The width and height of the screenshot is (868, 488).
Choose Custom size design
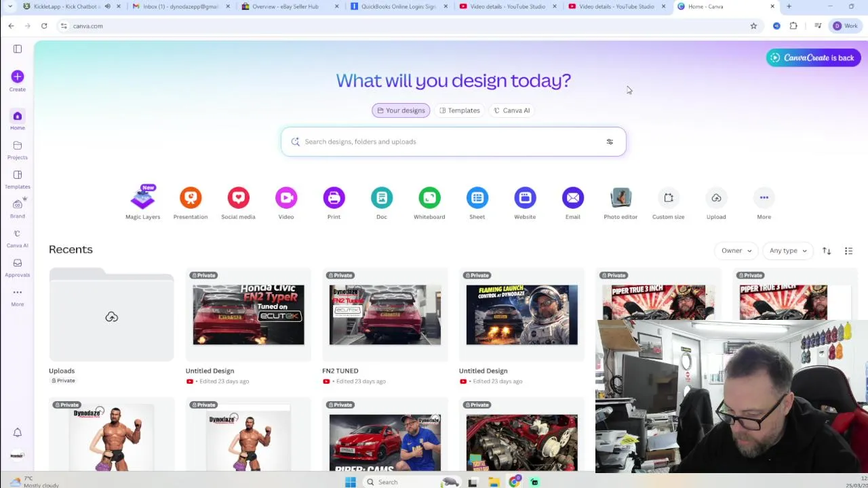[669, 203]
